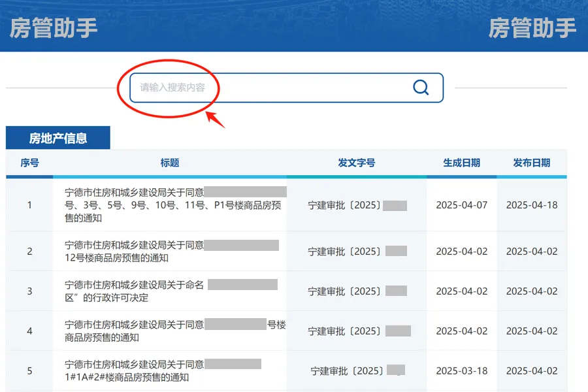Click the 2025-03-18 generation date cell
The image size is (588, 392).
click(x=461, y=370)
